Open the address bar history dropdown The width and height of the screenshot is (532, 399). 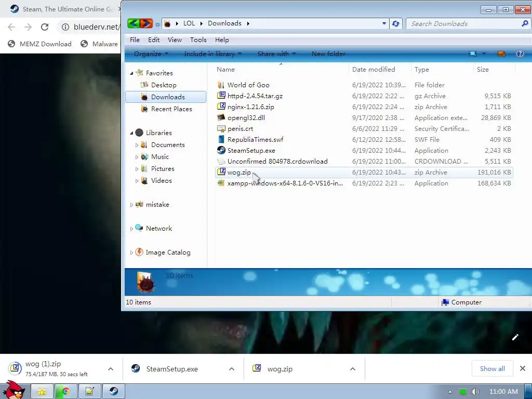(x=384, y=23)
